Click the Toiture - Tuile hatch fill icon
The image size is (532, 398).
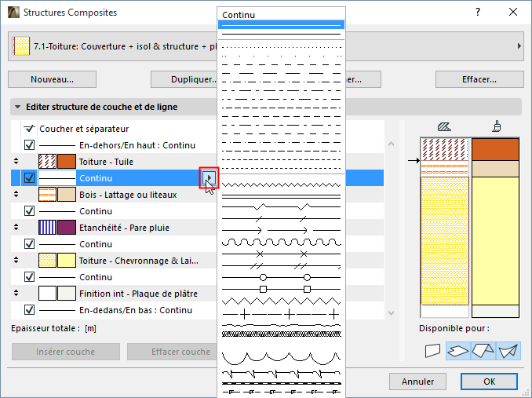(x=47, y=162)
